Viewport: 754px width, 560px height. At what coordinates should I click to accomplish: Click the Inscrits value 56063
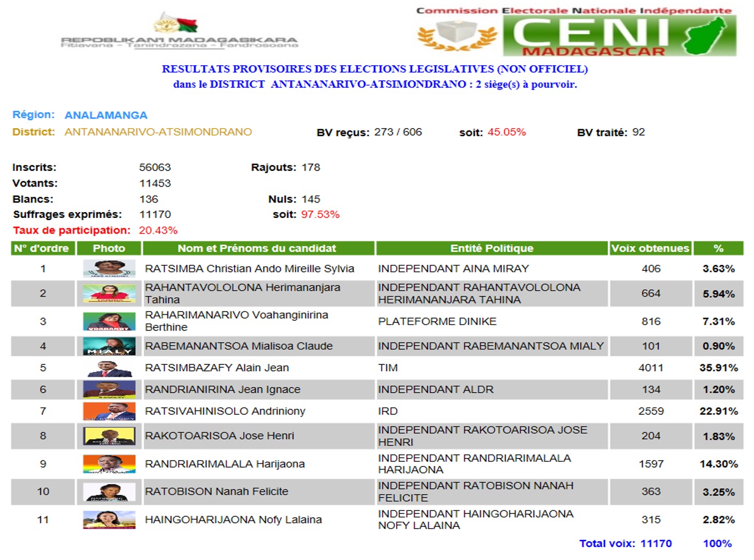tap(155, 167)
